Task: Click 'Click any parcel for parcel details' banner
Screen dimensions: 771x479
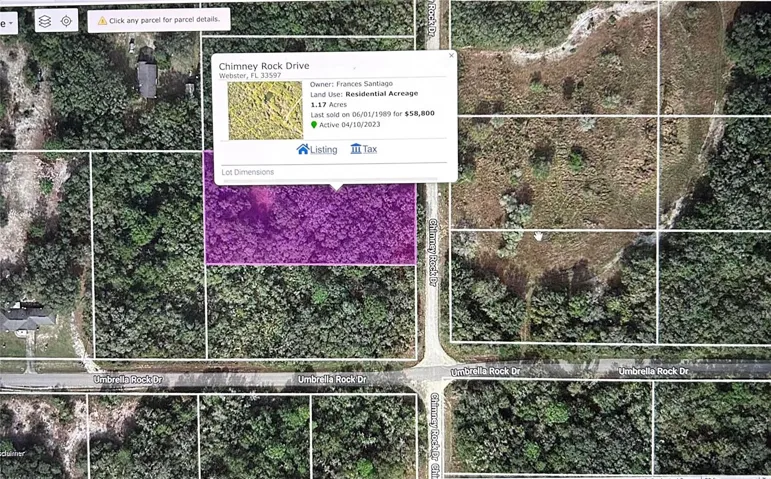Action: 159,21
